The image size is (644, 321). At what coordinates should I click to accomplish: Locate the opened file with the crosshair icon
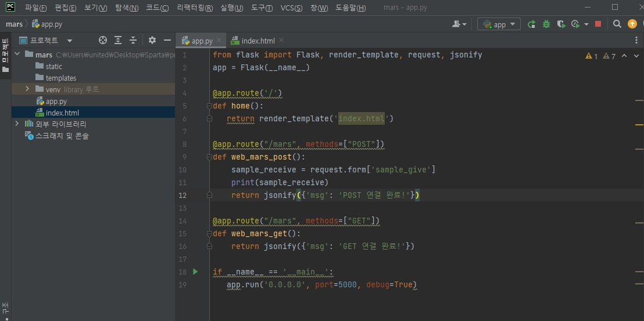point(103,40)
